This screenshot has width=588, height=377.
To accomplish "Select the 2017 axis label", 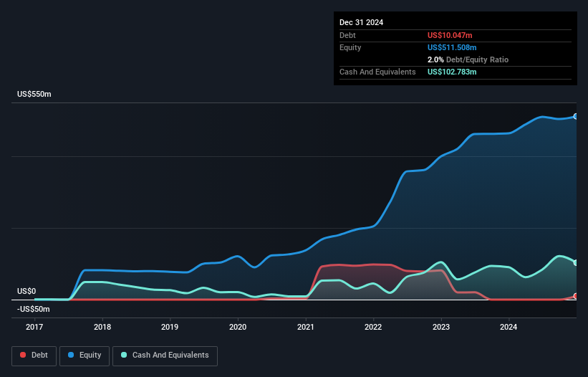I will click(x=34, y=327).
